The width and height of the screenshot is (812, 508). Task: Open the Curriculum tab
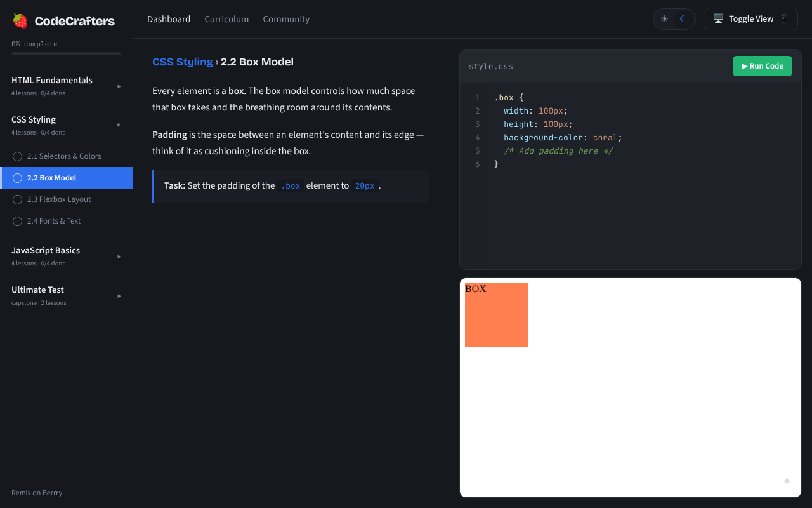pos(226,19)
